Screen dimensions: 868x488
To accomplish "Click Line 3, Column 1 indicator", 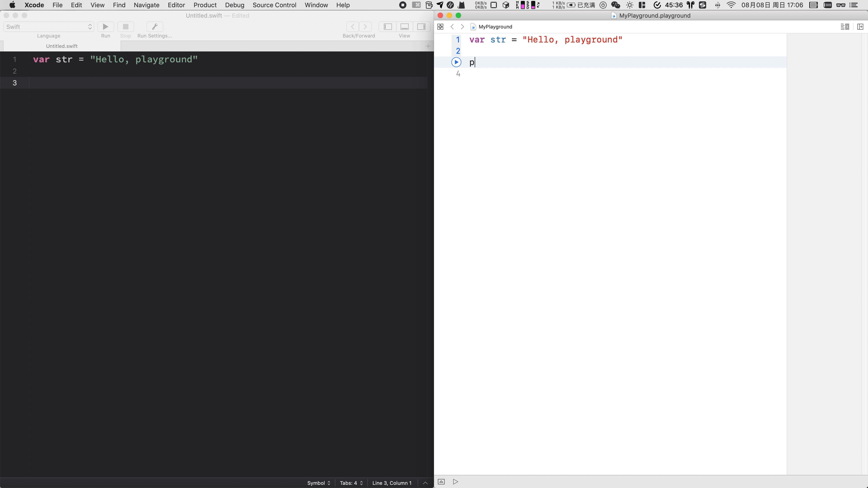I will pyautogui.click(x=392, y=483).
